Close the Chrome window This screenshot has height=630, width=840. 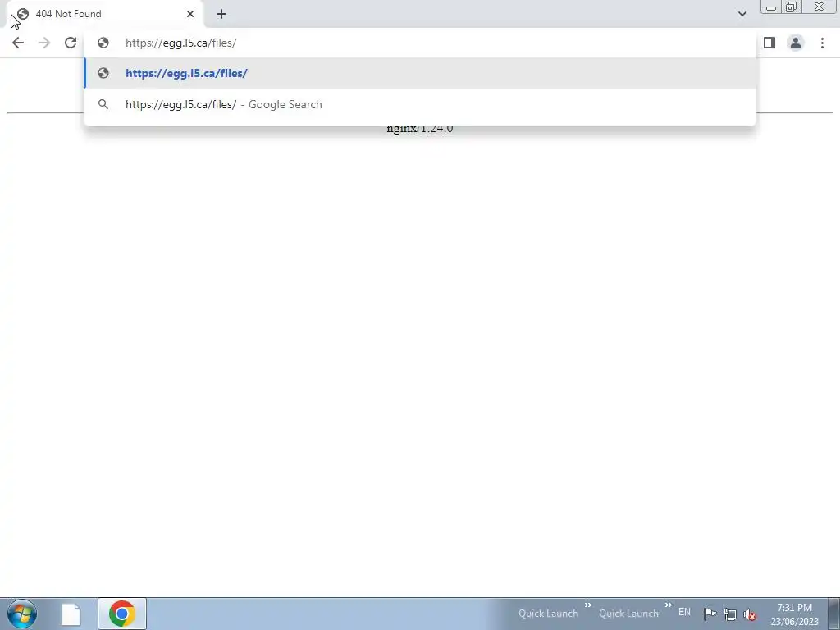pos(819,7)
